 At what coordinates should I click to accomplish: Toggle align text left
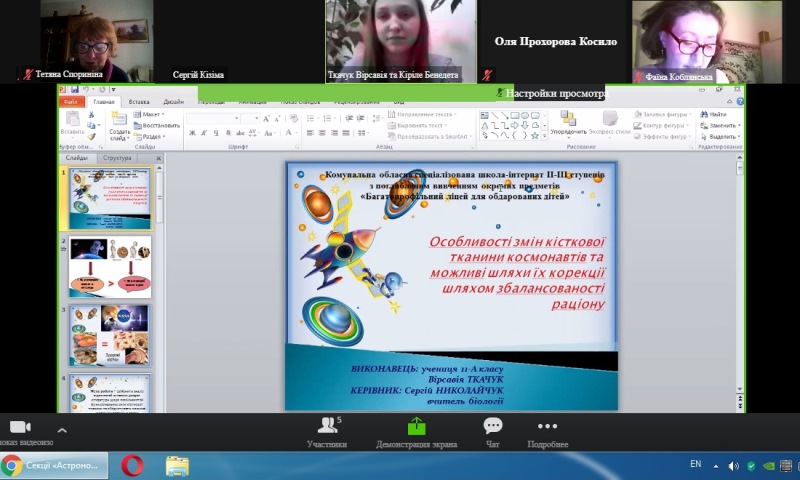310,133
